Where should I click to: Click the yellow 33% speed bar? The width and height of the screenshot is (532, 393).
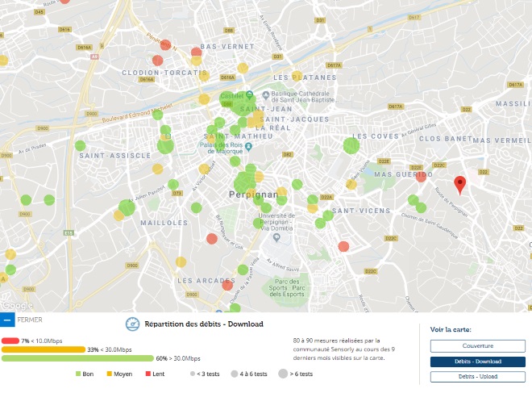[44, 349]
